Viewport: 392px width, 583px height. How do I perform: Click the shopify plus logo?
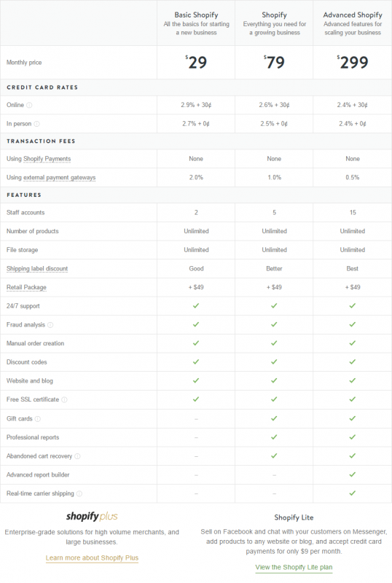click(92, 516)
